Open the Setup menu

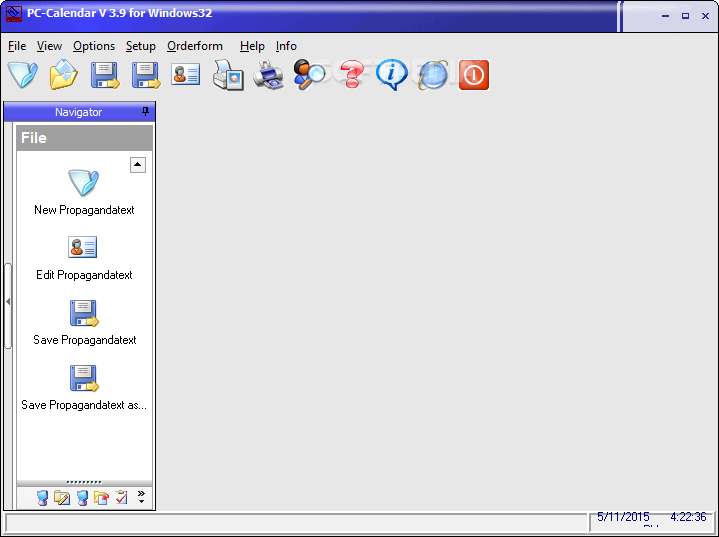point(141,46)
